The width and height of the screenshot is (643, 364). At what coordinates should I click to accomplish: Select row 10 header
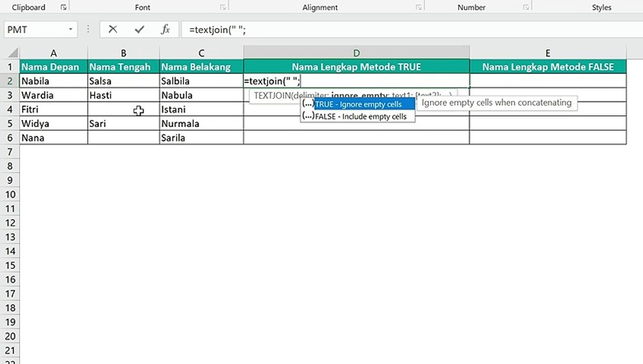(x=10, y=195)
